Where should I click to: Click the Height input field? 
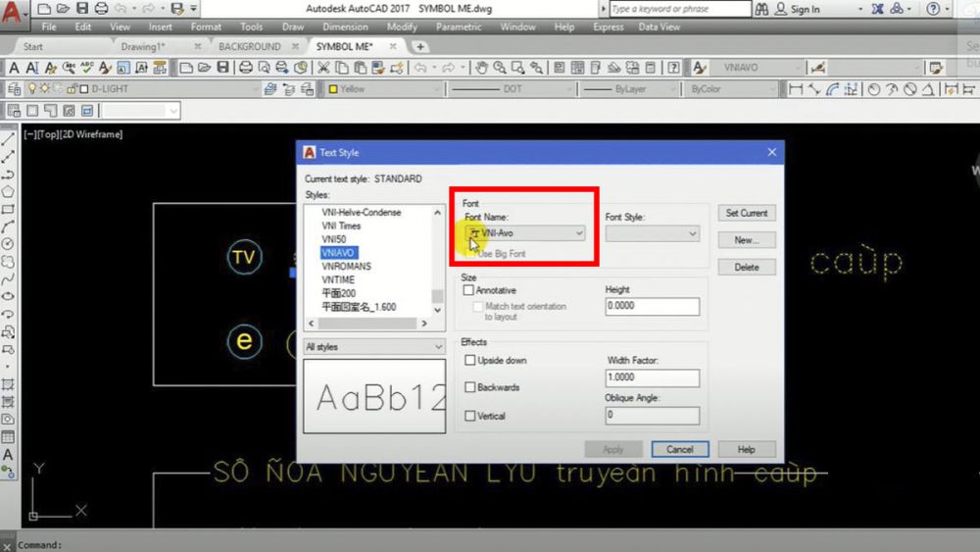pos(652,306)
